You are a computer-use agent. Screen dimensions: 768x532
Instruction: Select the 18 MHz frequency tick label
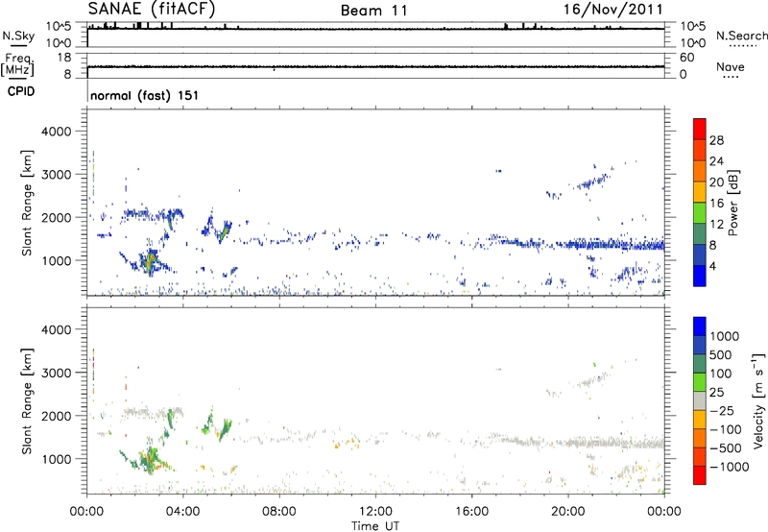[x=64, y=58]
